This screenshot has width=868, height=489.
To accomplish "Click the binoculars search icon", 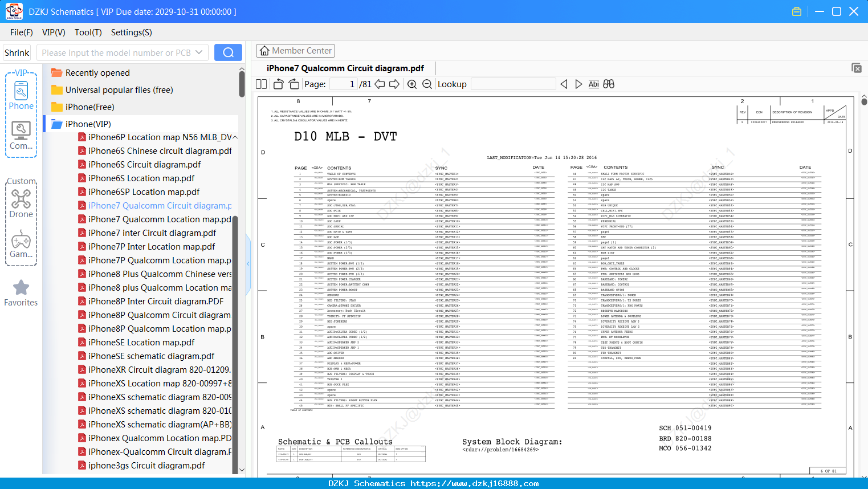I will [609, 84].
